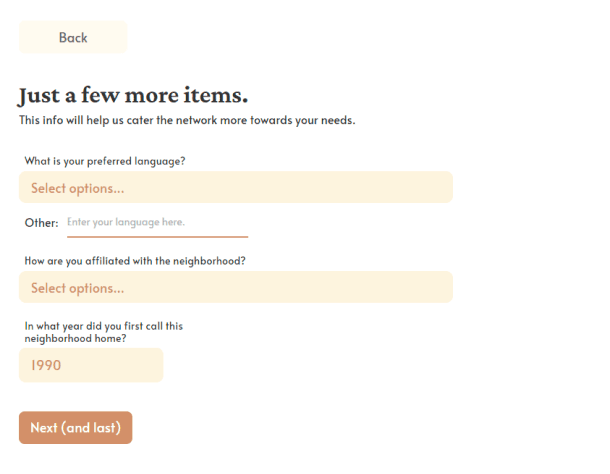
Task: Continue with the Next (and last) button
Action: 75,428
